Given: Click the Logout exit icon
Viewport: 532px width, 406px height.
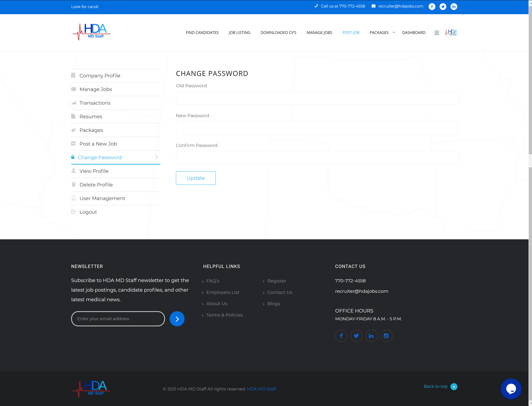Looking at the screenshot, I should click(73, 212).
